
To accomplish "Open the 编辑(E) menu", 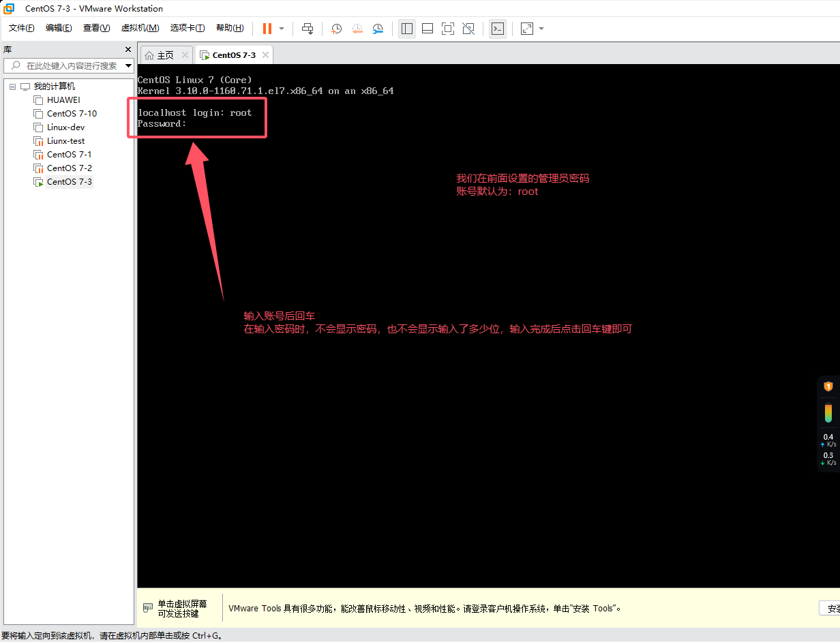I will click(x=59, y=28).
